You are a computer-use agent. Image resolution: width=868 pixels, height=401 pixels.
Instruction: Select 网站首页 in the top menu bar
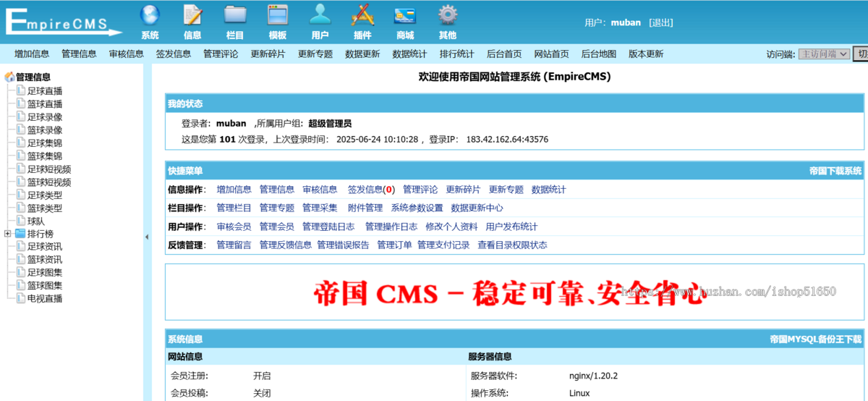[552, 54]
